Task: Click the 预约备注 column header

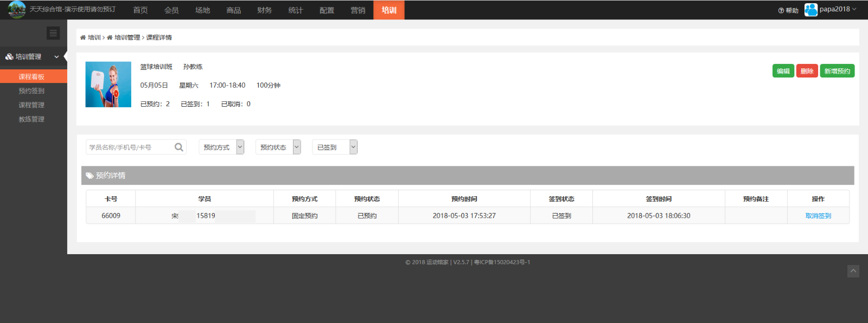Action: click(756, 199)
